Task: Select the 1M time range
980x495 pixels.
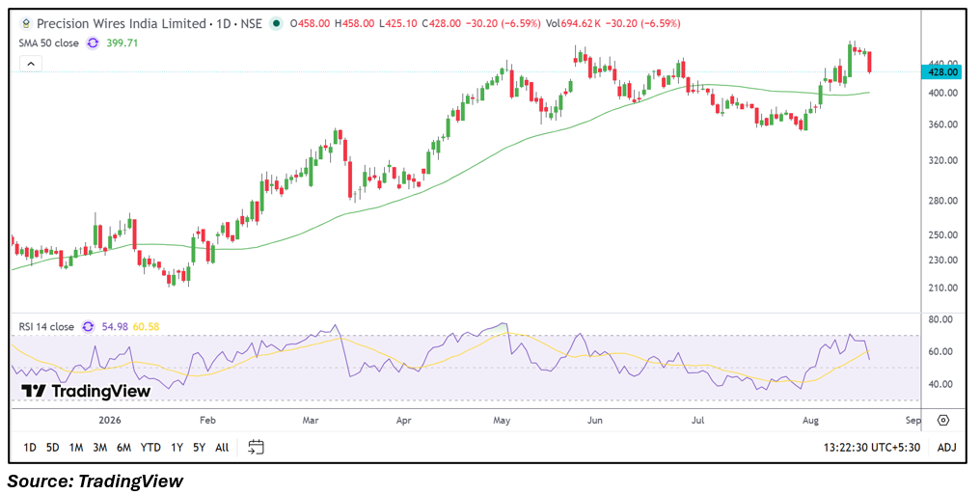Action: pyautogui.click(x=76, y=448)
